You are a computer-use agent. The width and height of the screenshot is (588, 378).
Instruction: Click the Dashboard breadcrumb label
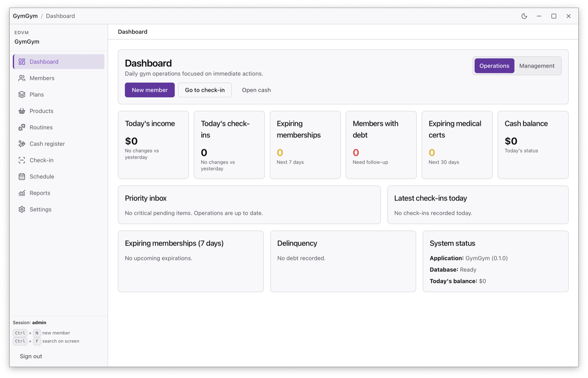(x=60, y=16)
